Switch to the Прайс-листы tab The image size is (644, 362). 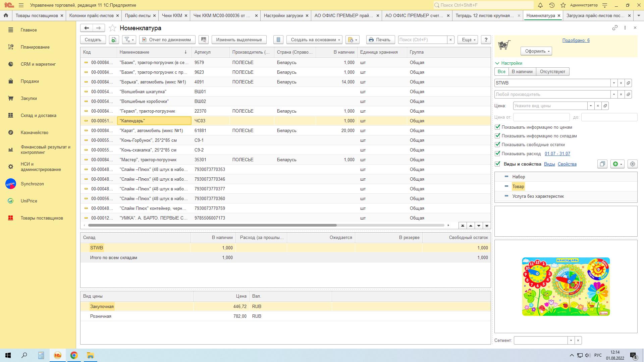coord(138,15)
